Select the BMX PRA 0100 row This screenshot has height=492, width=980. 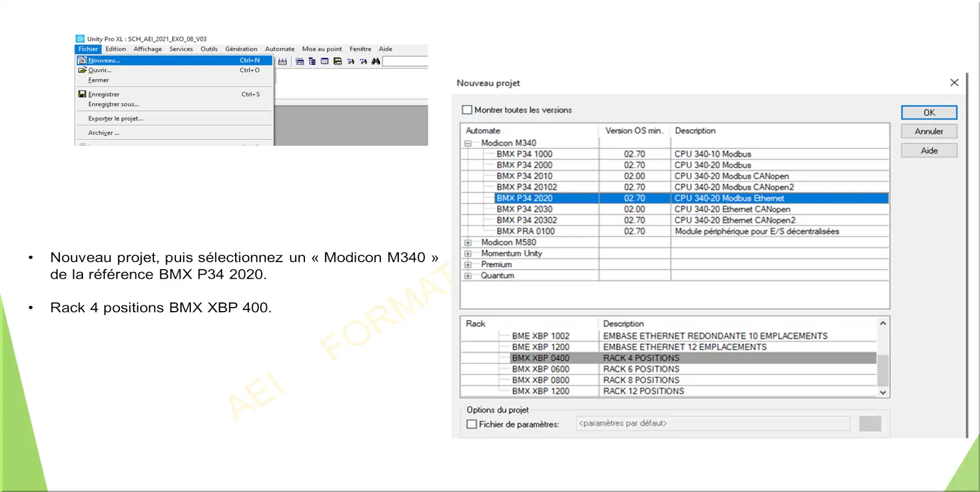click(x=674, y=231)
